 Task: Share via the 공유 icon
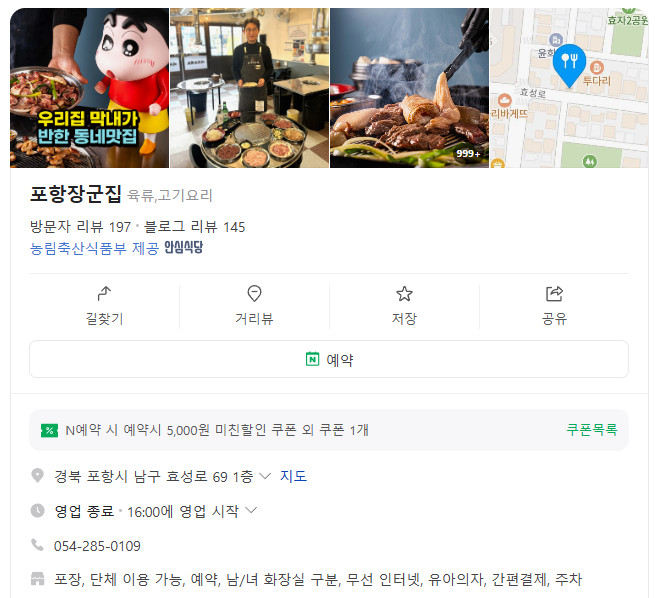554,293
